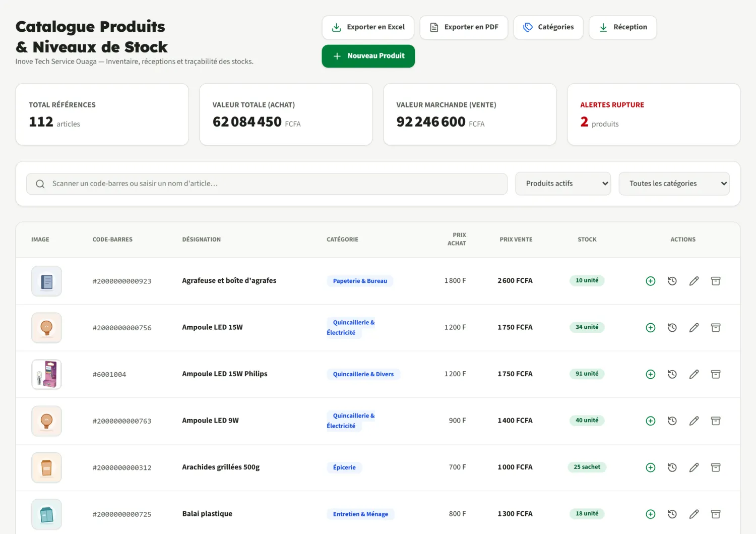Add stock for Agrafeuse et boîte d'agrafes

click(x=651, y=281)
